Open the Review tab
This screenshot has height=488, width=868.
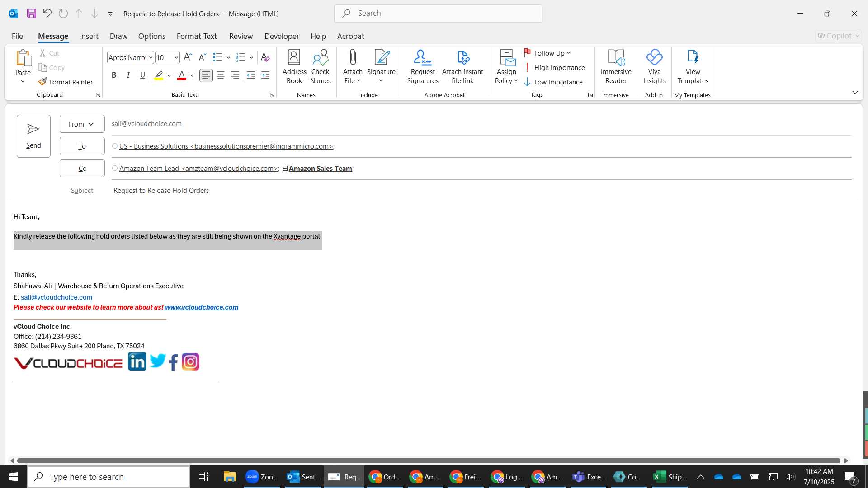point(241,36)
